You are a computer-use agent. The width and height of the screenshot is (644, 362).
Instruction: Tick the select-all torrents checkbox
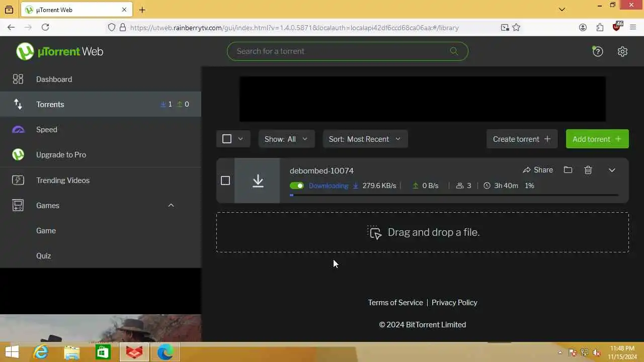click(x=227, y=139)
